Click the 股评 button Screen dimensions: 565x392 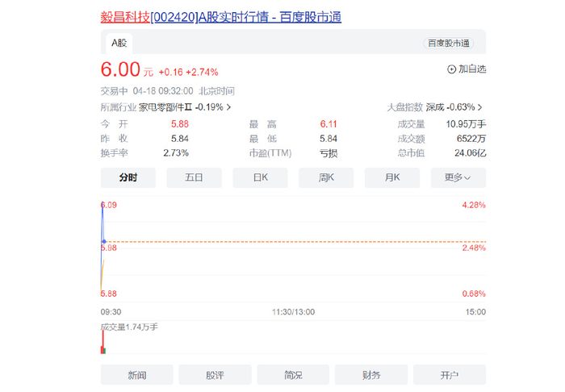click(216, 375)
